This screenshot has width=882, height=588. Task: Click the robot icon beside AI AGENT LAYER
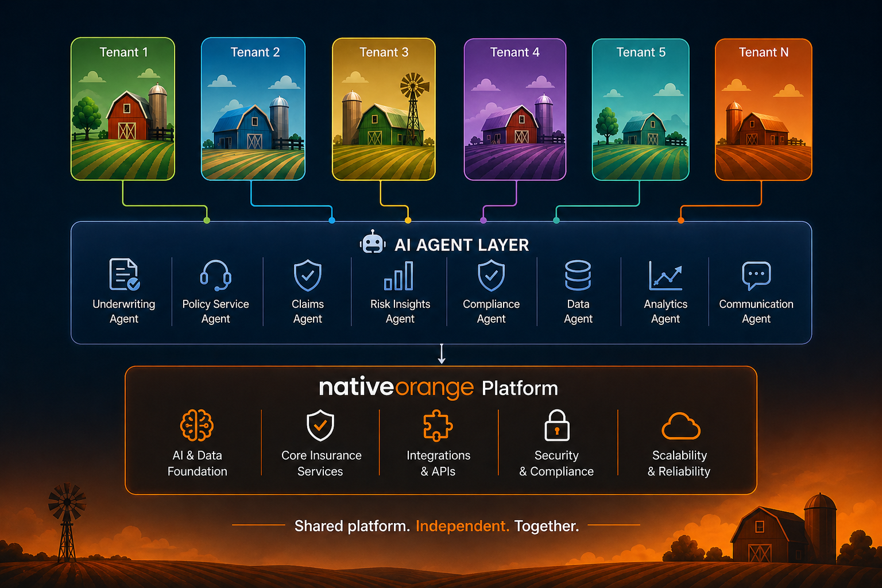(x=373, y=242)
